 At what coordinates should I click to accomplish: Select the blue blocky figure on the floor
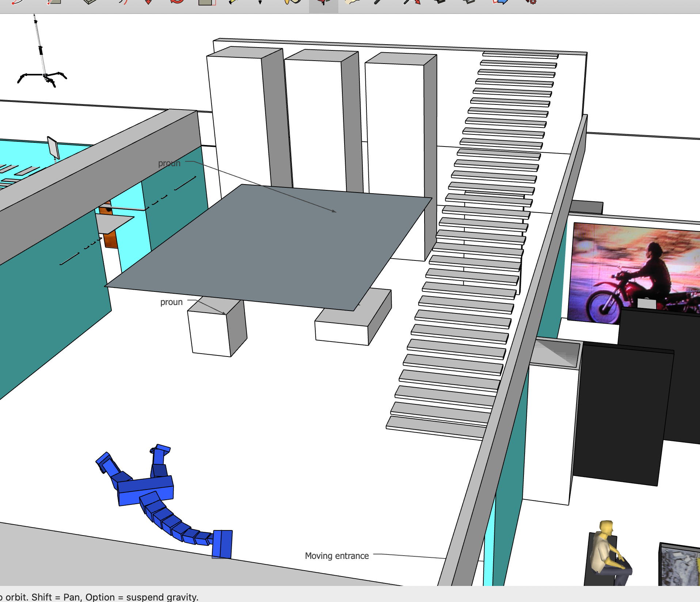pos(146,489)
